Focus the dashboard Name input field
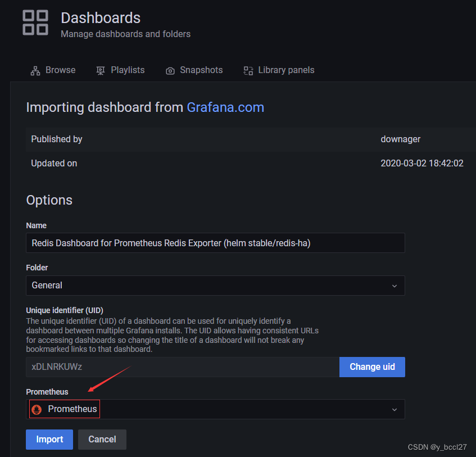 (x=216, y=243)
